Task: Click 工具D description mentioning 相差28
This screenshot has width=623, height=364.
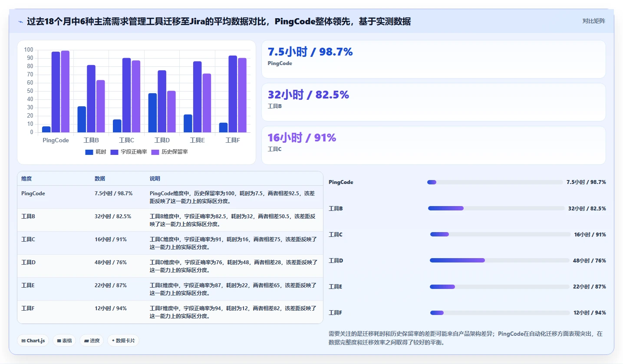Action: point(234,266)
